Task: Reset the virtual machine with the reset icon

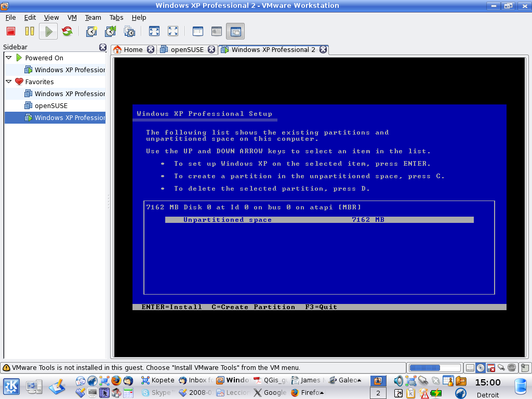Action: (67, 31)
